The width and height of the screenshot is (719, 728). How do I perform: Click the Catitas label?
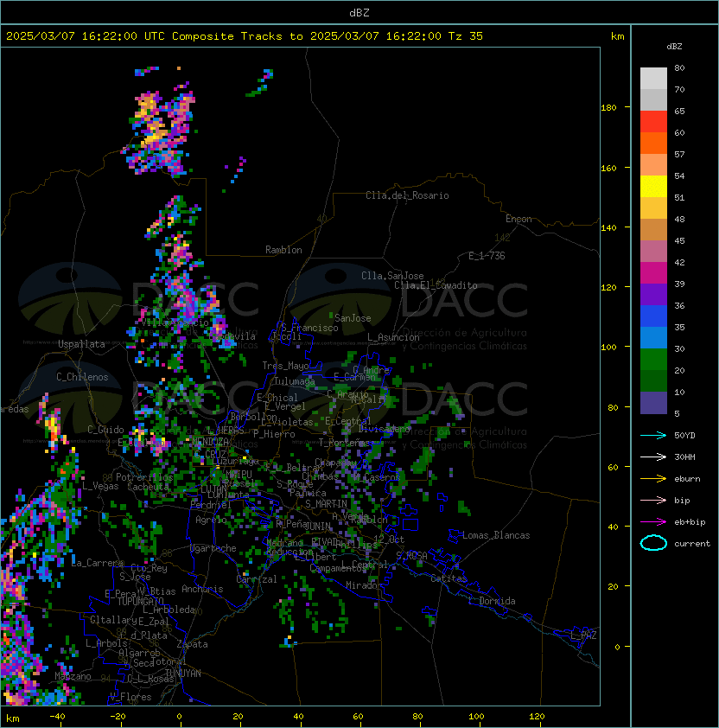[449, 578]
